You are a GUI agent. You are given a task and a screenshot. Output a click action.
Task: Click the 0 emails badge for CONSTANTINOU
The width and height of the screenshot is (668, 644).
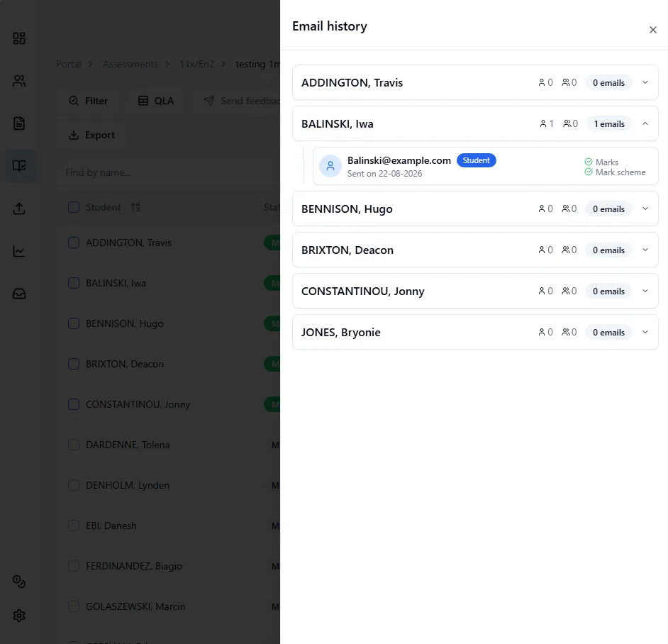608,291
